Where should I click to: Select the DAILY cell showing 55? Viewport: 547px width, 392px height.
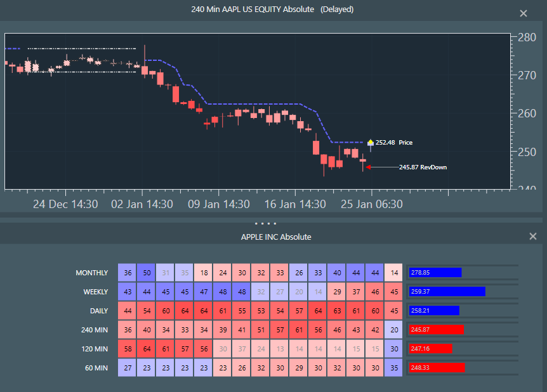tap(242, 311)
